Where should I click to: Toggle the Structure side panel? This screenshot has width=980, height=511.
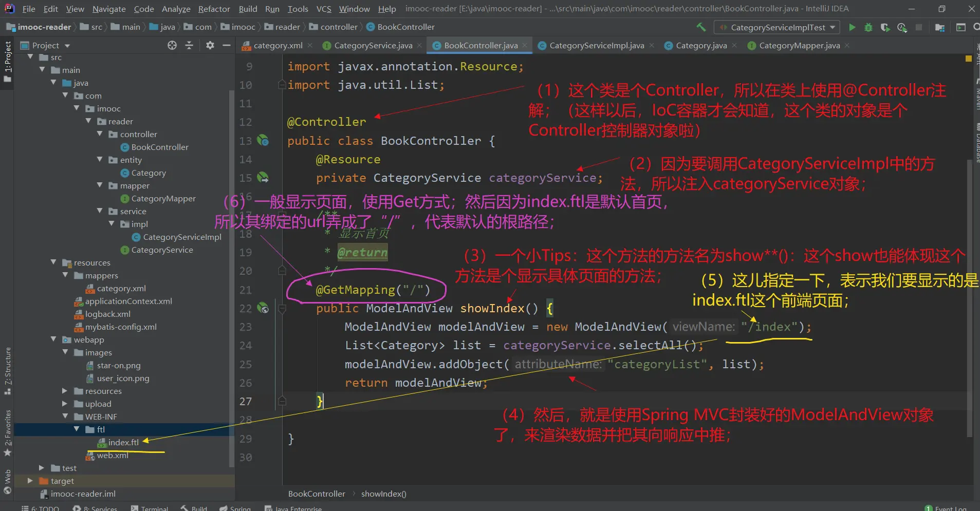(7, 370)
